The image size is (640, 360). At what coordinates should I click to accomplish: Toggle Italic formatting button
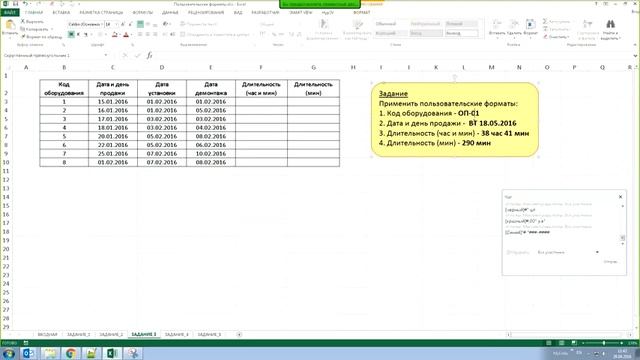tap(78, 35)
